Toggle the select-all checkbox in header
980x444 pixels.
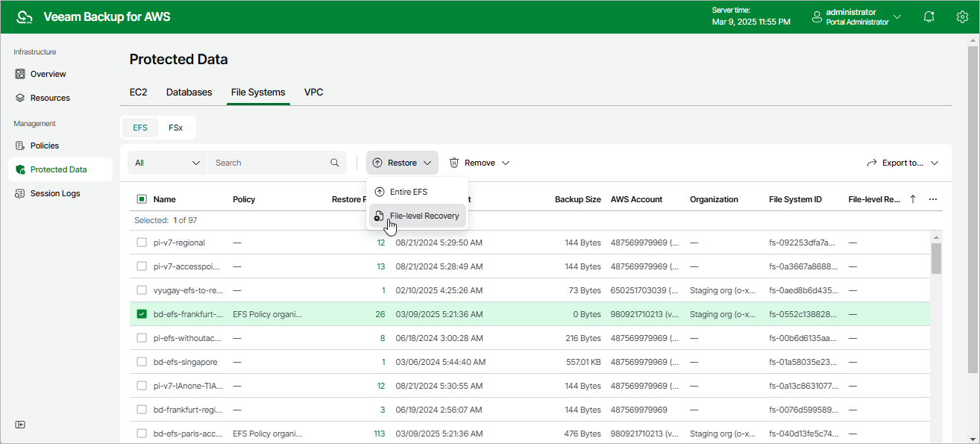pos(142,199)
